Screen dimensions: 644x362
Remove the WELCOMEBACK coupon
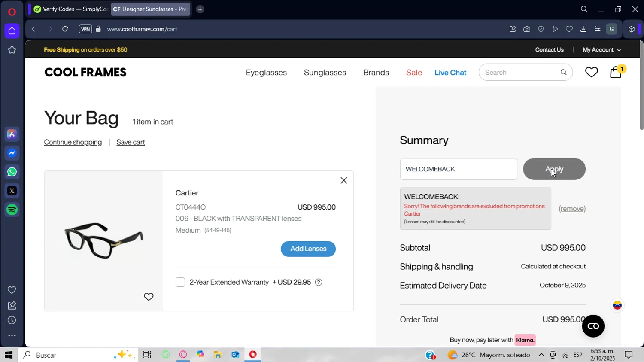572,209
